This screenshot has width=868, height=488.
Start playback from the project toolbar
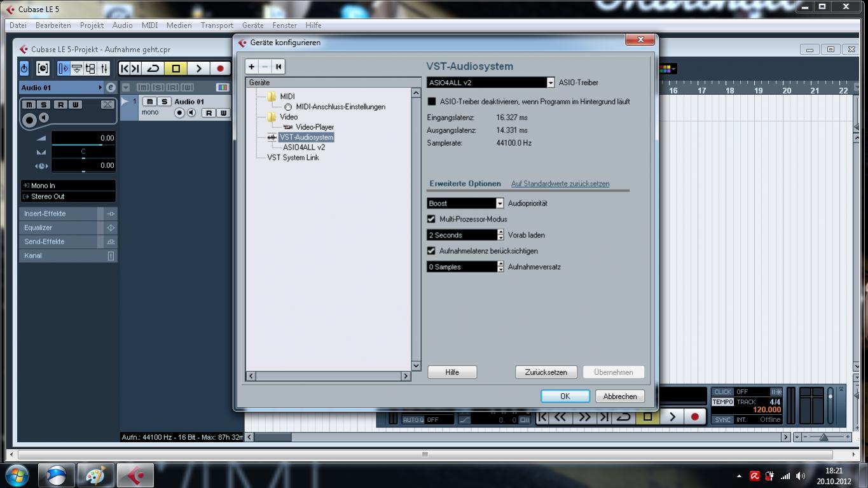198,68
